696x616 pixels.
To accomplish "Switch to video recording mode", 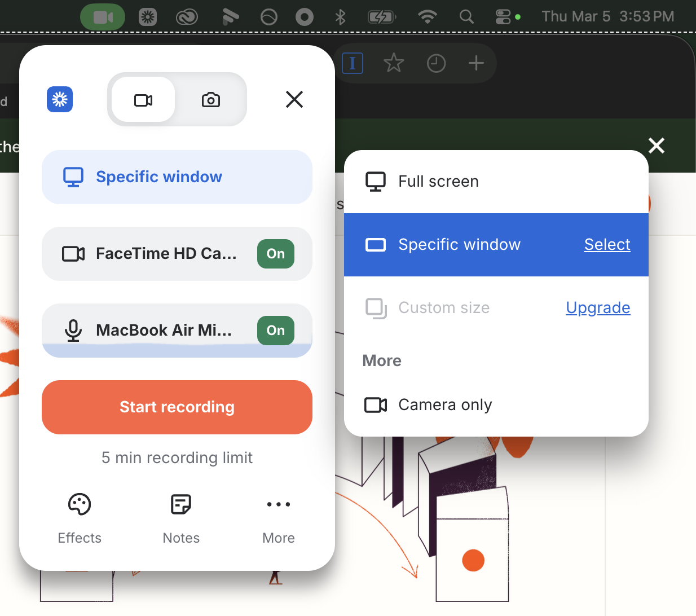I will coord(143,99).
